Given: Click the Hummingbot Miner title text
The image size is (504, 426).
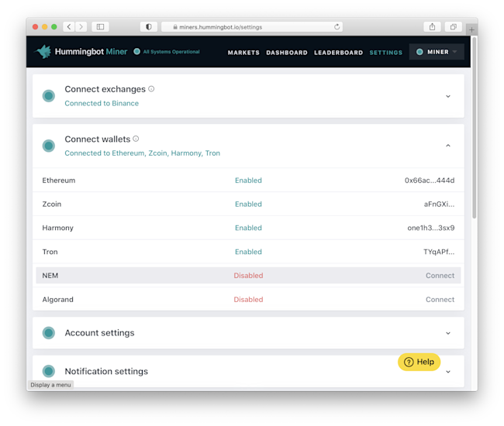Looking at the screenshot, I should point(91,52).
